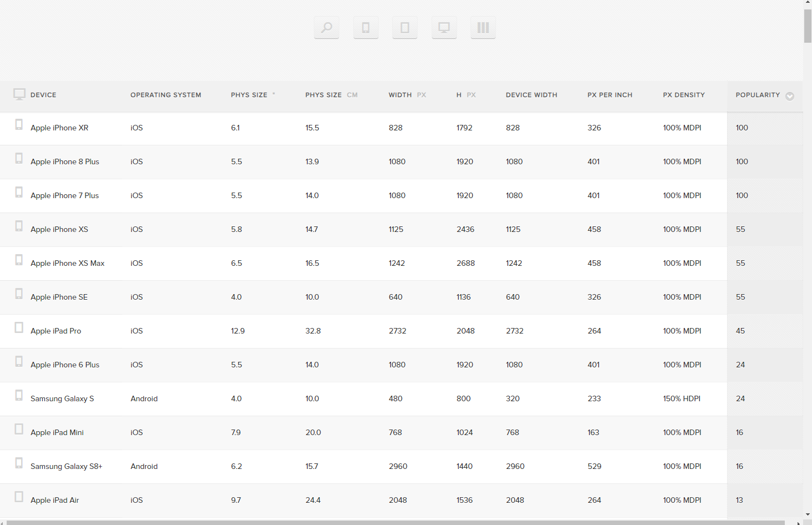This screenshot has height=525, width=812.
Task: Select Apple iPhone 7 Plus device name
Action: point(64,195)
